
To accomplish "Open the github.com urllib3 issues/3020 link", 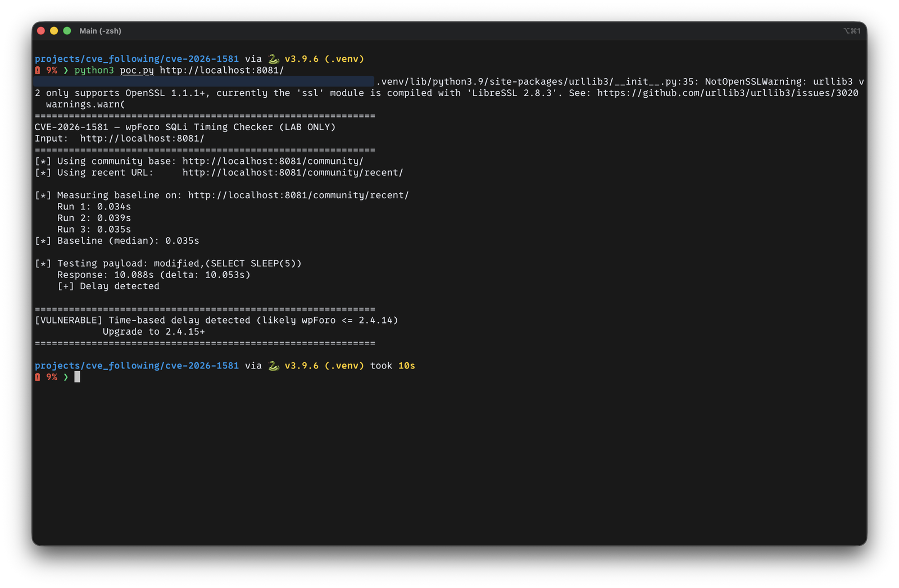I will click(728, 93).
